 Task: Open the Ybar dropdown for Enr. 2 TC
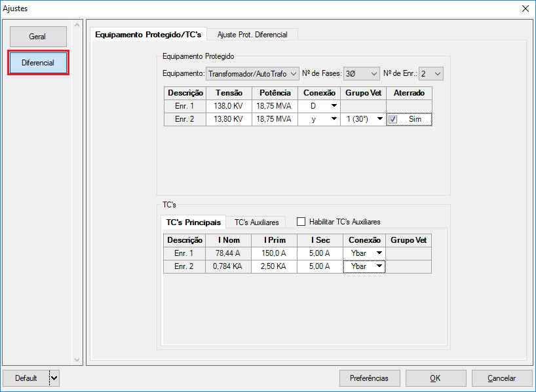pyautogui.click(x=380, y=266)
